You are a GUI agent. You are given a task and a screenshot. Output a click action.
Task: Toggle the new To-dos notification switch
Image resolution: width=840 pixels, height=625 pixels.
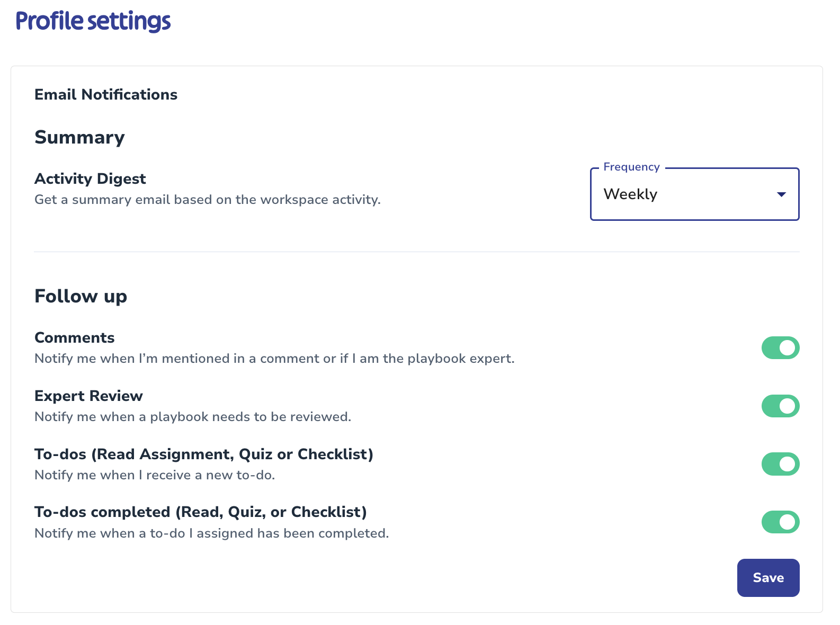pyautogui.click(x=780, y=464)
